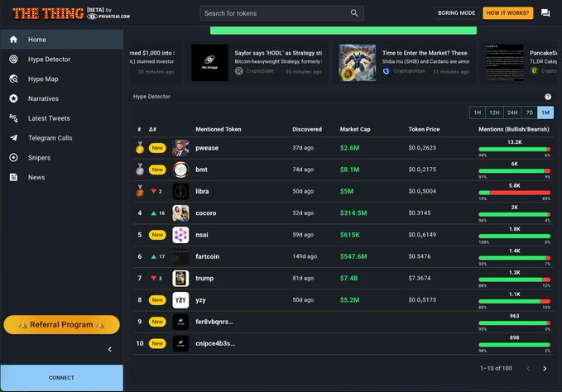Click HOW IT WORKS? button
Viewport: 562px width, 392px height.
507,13
